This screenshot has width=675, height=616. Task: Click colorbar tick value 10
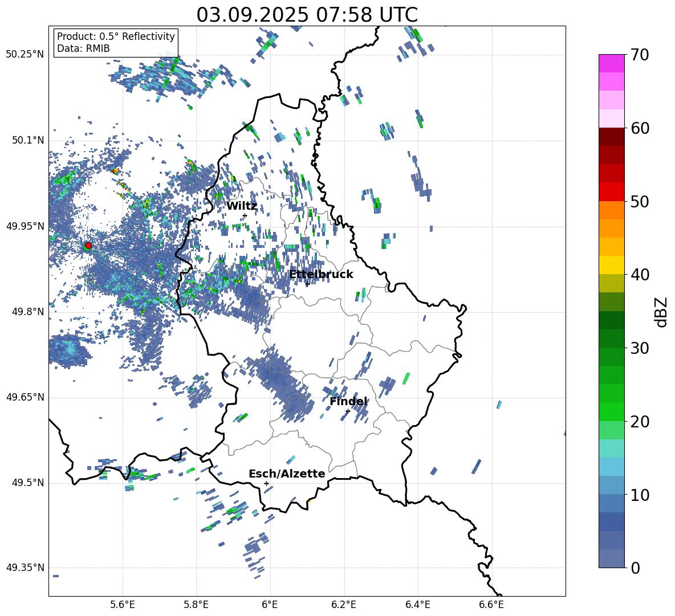[640, 495]
